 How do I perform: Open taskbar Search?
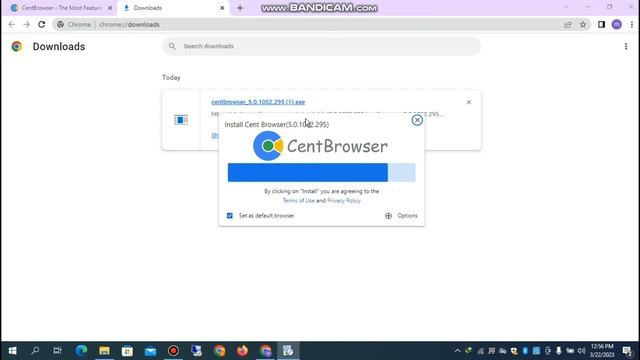tap(35, 351)
